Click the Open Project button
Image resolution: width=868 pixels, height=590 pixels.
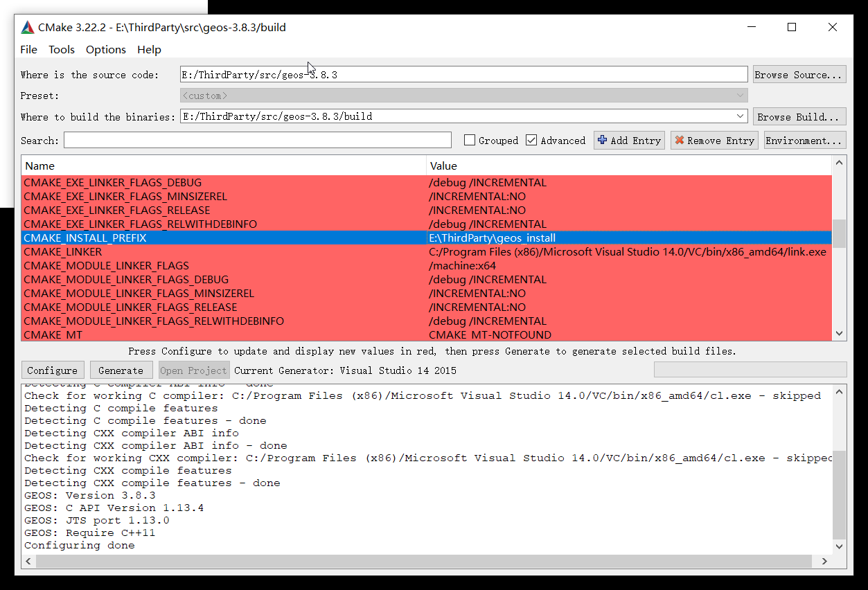(194, 370)
